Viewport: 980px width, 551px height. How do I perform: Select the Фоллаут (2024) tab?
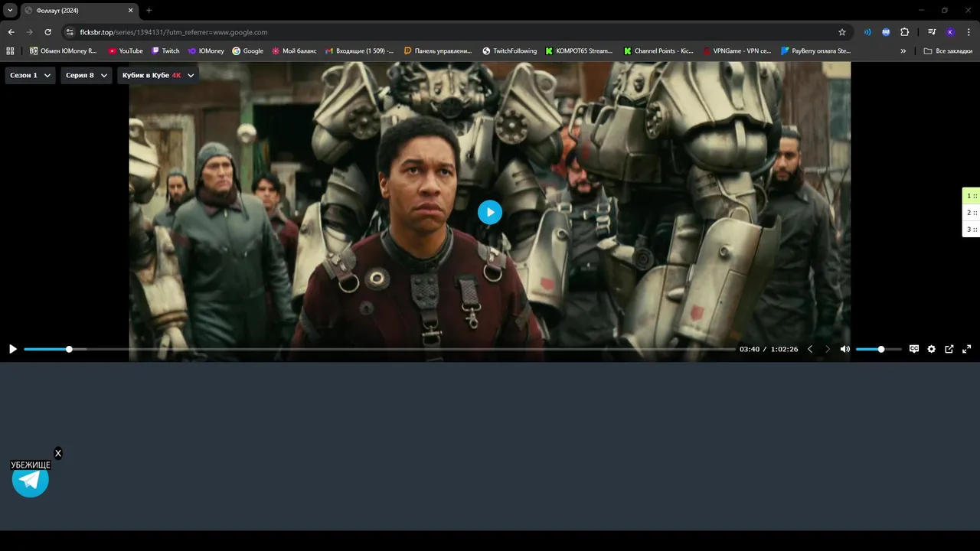pyautogui.click(x=80, y=10)
